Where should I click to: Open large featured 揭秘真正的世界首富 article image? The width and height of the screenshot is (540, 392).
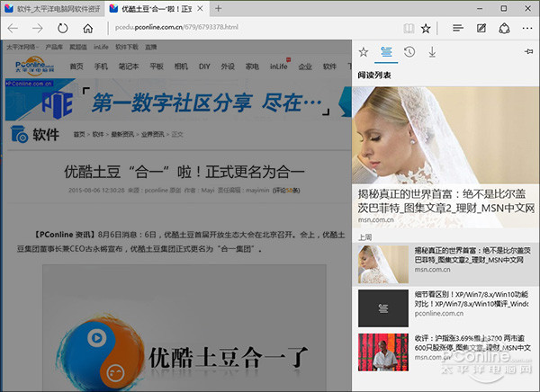[445, 135]
